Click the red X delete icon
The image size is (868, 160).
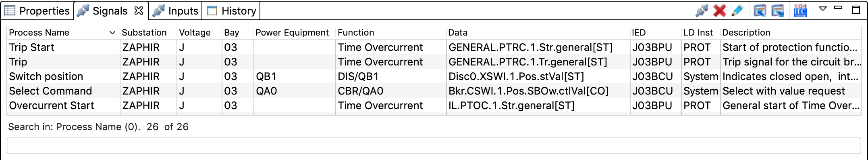[720, 11]
